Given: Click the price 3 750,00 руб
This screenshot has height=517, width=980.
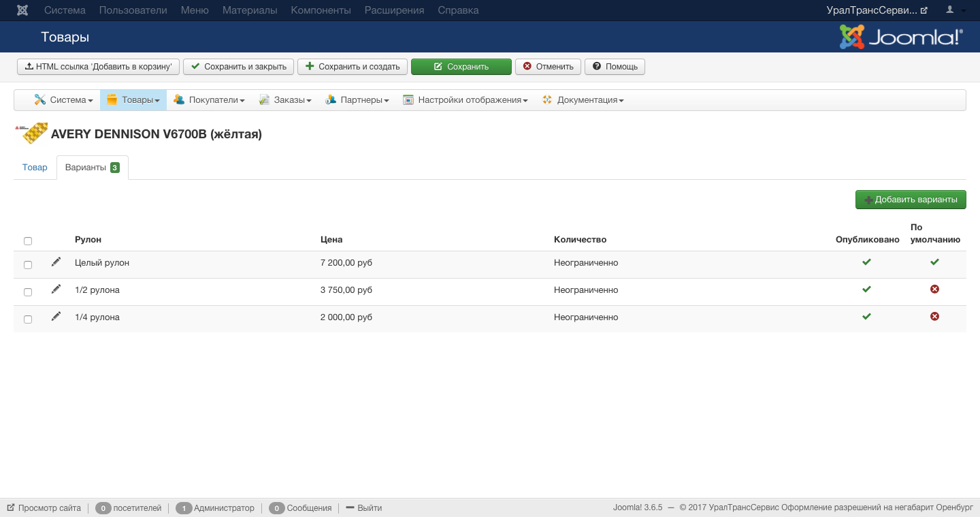Looking at the screenshot, I should point(346,290).
